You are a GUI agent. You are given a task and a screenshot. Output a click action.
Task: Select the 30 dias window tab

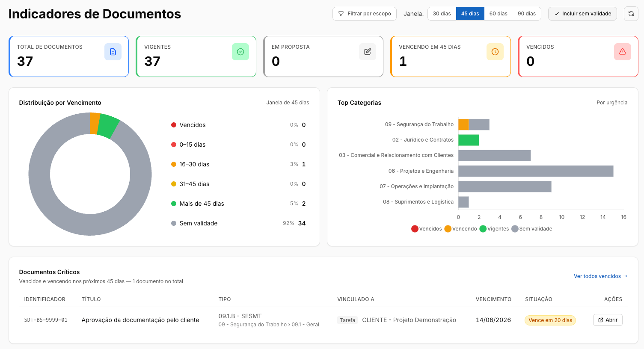(x=442, y=14)
